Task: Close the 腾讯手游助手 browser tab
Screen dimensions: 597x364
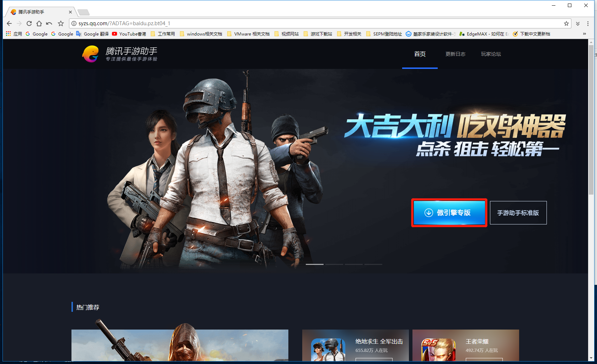Action: point(70,12)
